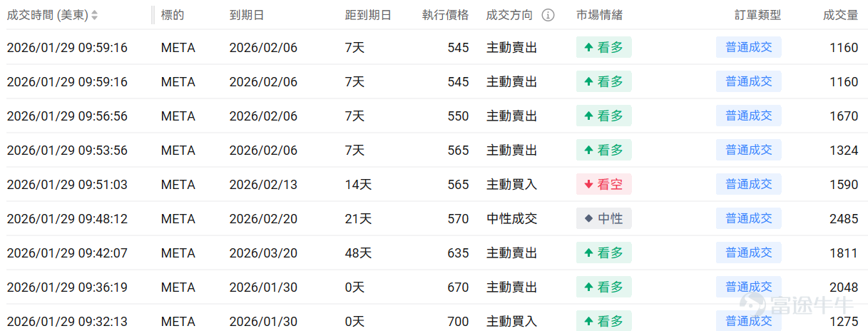The image size is (868, 331).
Task: Click the expiry date 2026/03/20
Action: click(263, 253)
